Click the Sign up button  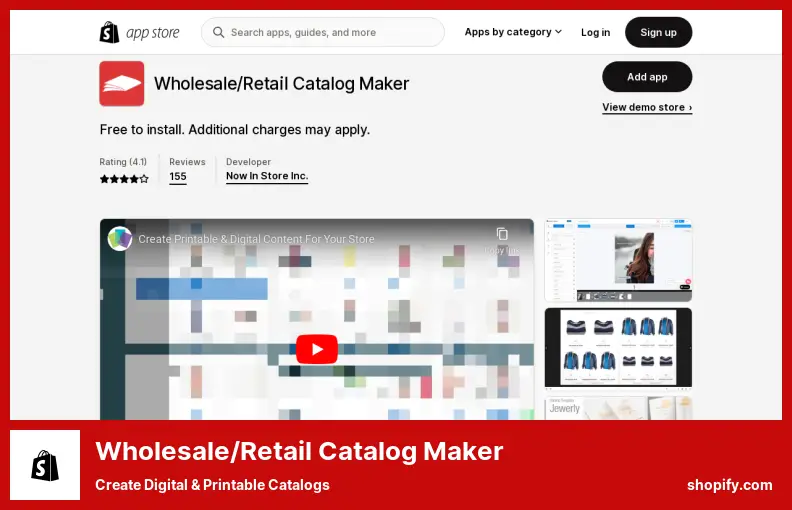(658, 32)
